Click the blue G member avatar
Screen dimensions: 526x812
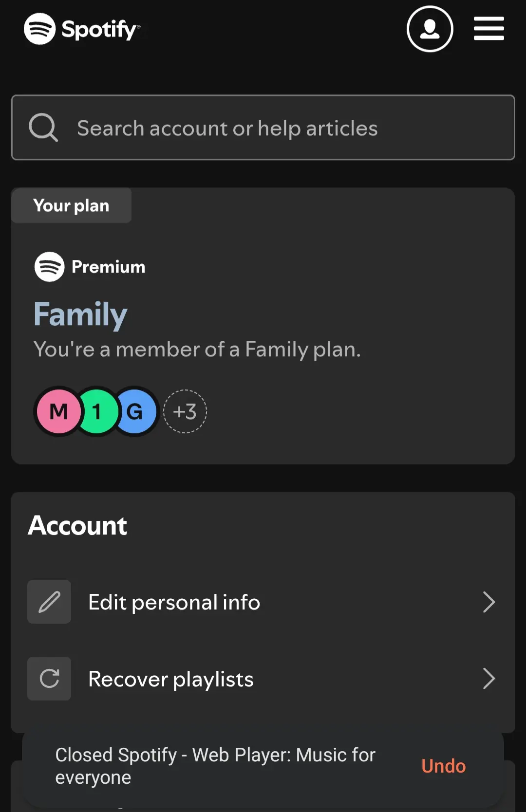[x=135, y=411]
